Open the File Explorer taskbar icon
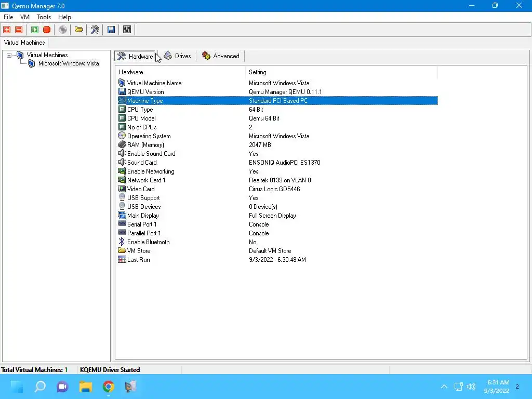Image resolution: width=532 pixels, height=399 pixels. coord(86,387)
